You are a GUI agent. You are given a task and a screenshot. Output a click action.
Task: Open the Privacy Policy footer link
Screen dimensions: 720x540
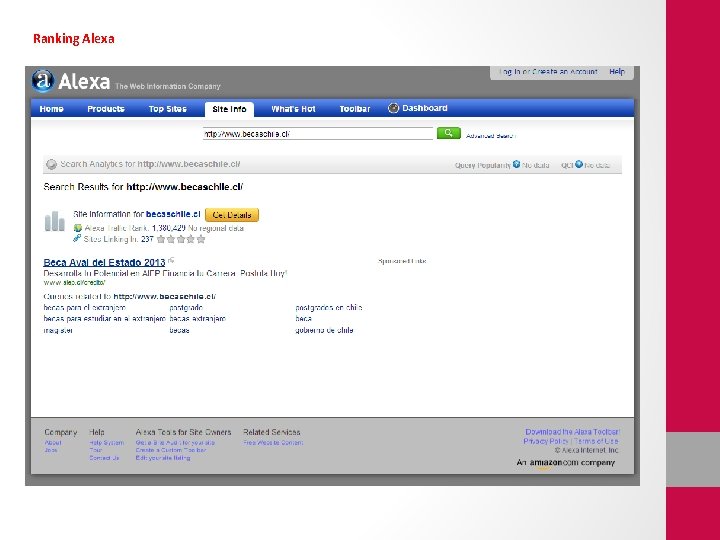click(x=546, y=441)
